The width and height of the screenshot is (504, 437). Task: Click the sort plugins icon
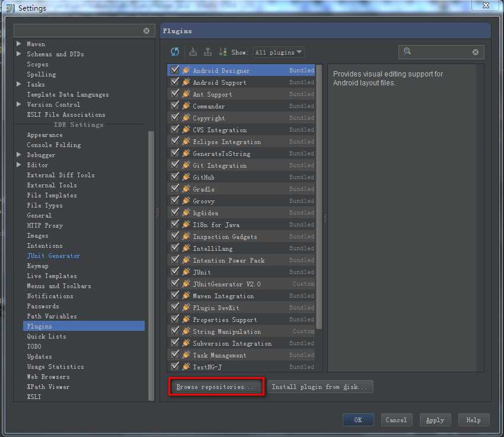(x=223, y=52)
